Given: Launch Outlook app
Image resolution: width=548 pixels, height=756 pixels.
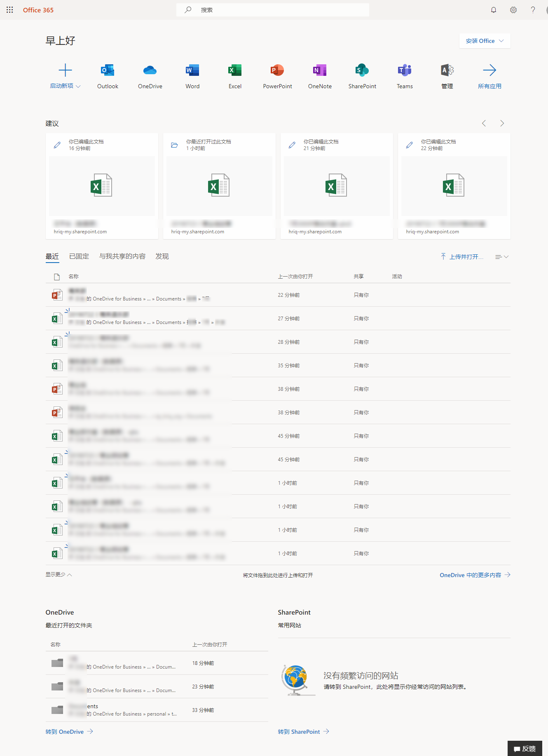Looking at the screenshot, I should [108, 76].
